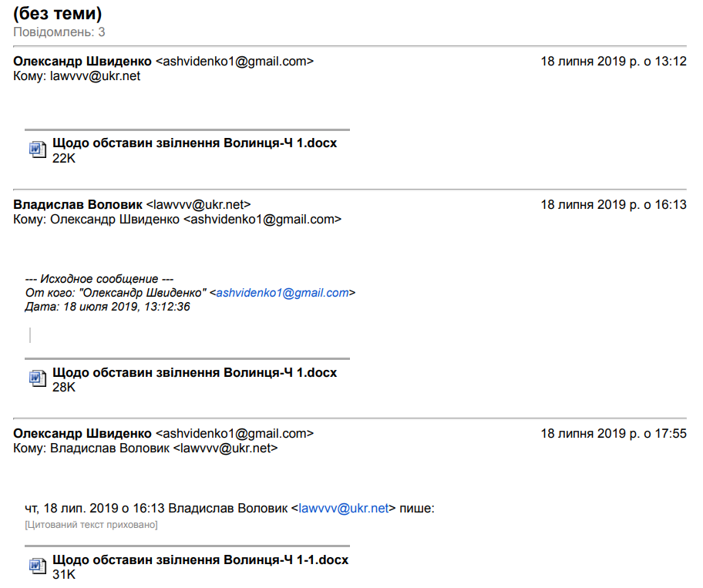Image resolution: width=703 pixels, height=588 pixels.
Task: Click the 'Кому: Владислав Воловик' recipient line
Action: (146, 449)
